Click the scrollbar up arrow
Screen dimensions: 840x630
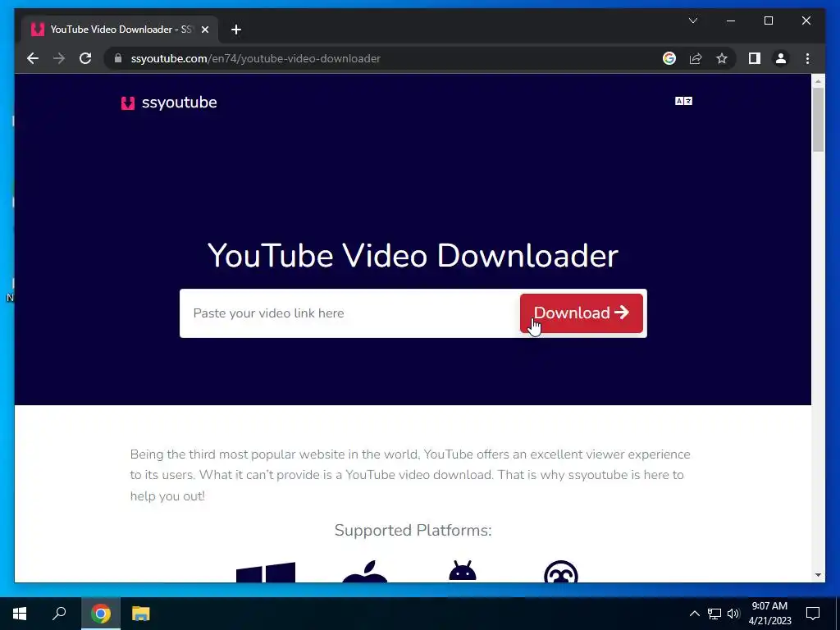pos(818,81)
